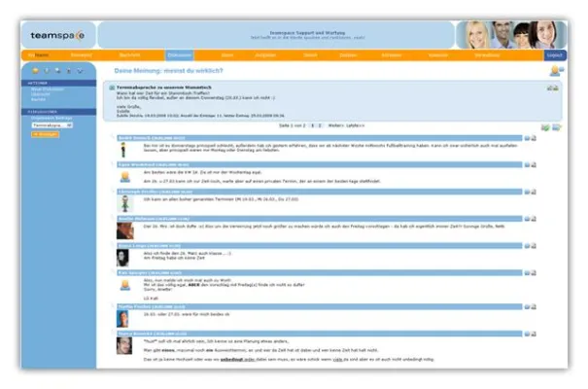Image resolution: width=588 pixels, height=389 pixels.
Task: Click speech-bubble icon on 'Ich kann an allen' post
Action: (527, 192)
